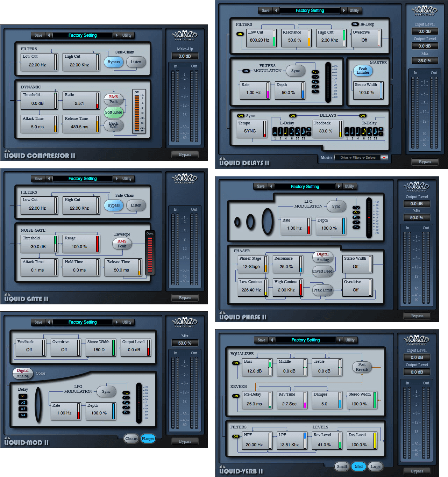
Task: Click Threshold slider bar in Liquid Compressor
Action: click(55, 101)
